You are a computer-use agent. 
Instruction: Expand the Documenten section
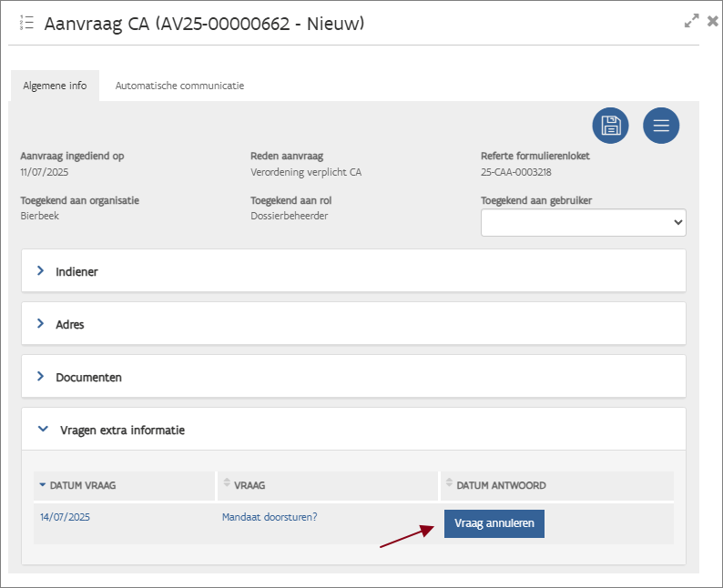[x=41, y=377]
